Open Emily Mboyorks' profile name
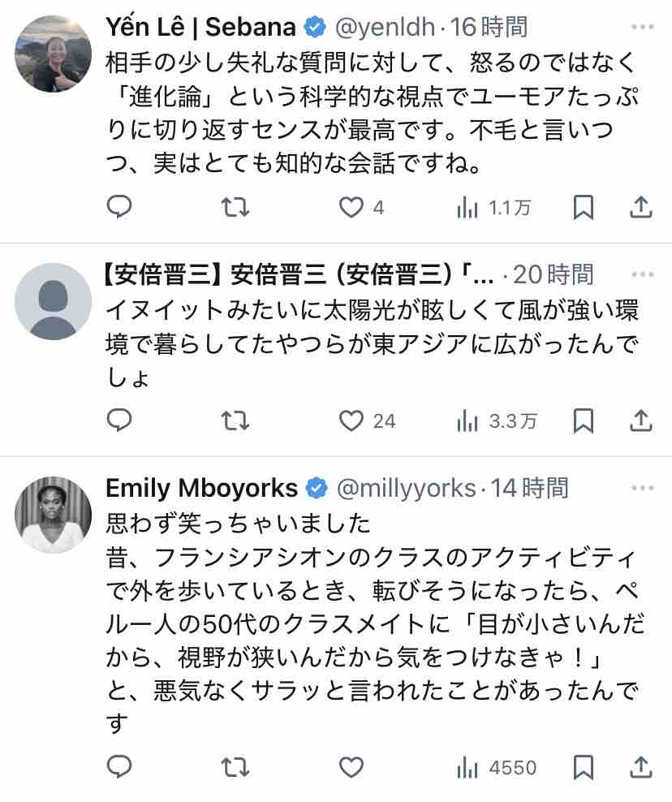This screenshot has height=802, width=672. (201, 489)
